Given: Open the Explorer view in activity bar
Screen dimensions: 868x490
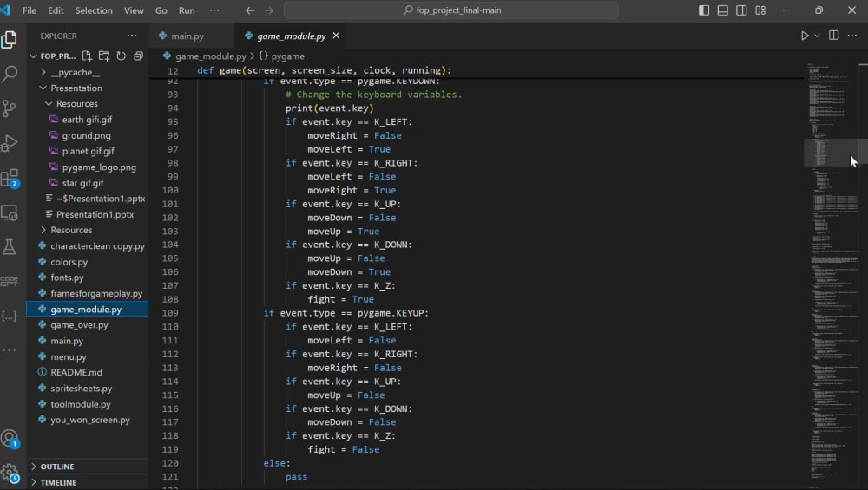Looking at the screenshot, I should click(x=10, y=39).
